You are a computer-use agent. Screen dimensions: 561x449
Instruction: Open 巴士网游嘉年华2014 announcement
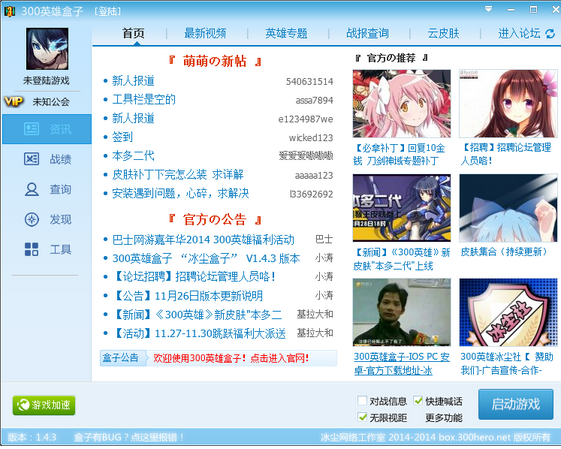pos(203,239)
